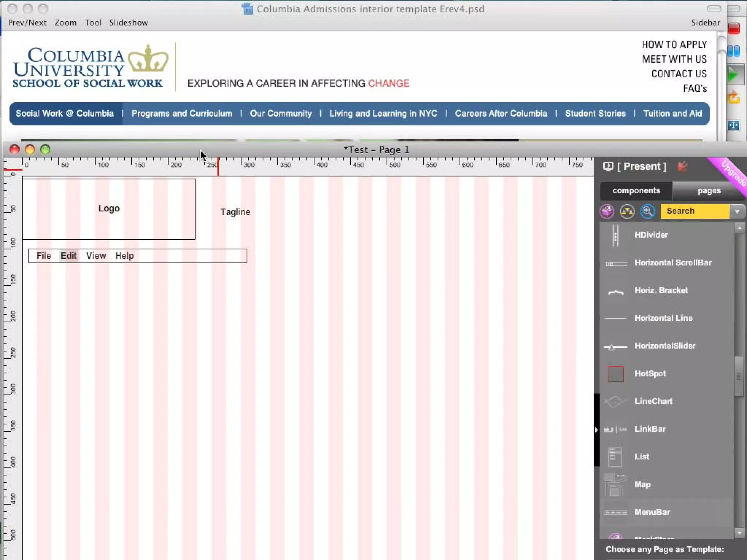Image resolution: width=747 pixels, height=560 pixels.
Task: Click the blue magnifier zoom icon
Action: coord(647,211)
